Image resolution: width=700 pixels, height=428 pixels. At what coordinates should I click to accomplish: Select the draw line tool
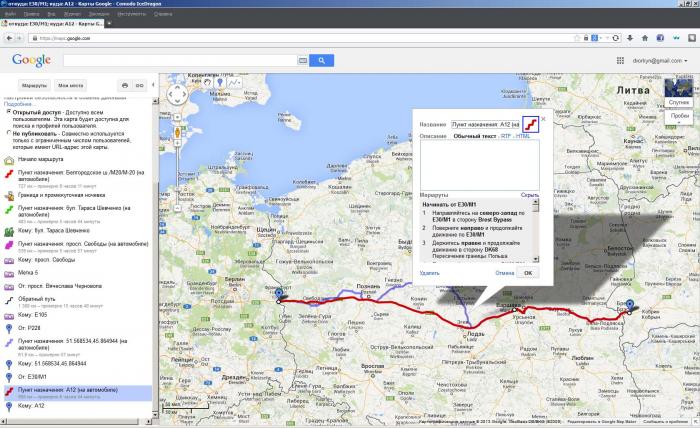click(236, 82)
